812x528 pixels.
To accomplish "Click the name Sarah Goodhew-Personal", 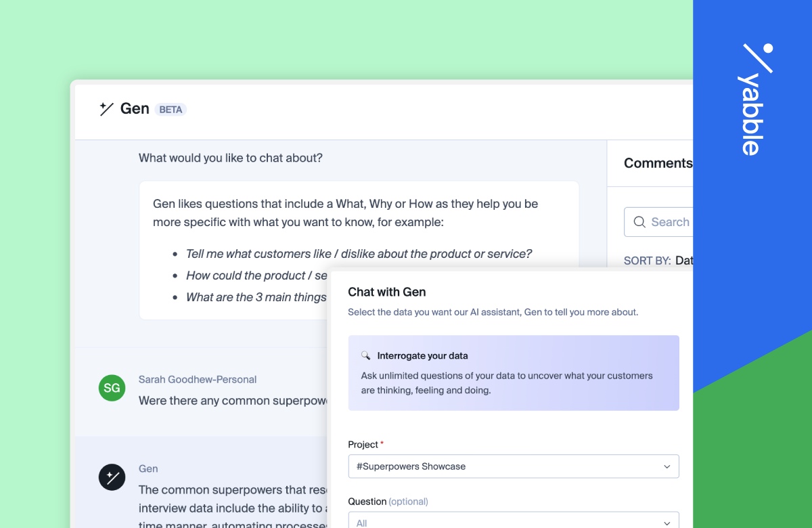I will pos(198,380).
